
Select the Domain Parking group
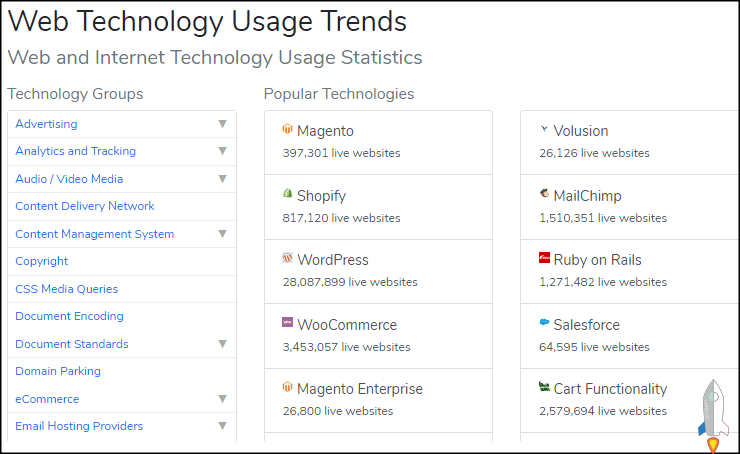[x=58, y=371]
